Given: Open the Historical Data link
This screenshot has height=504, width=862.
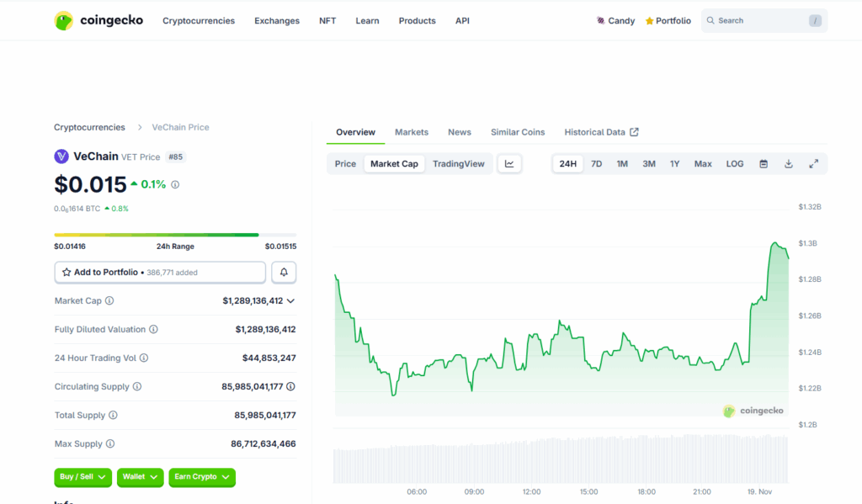Looking at the screenshot, I should pos(601,132).
